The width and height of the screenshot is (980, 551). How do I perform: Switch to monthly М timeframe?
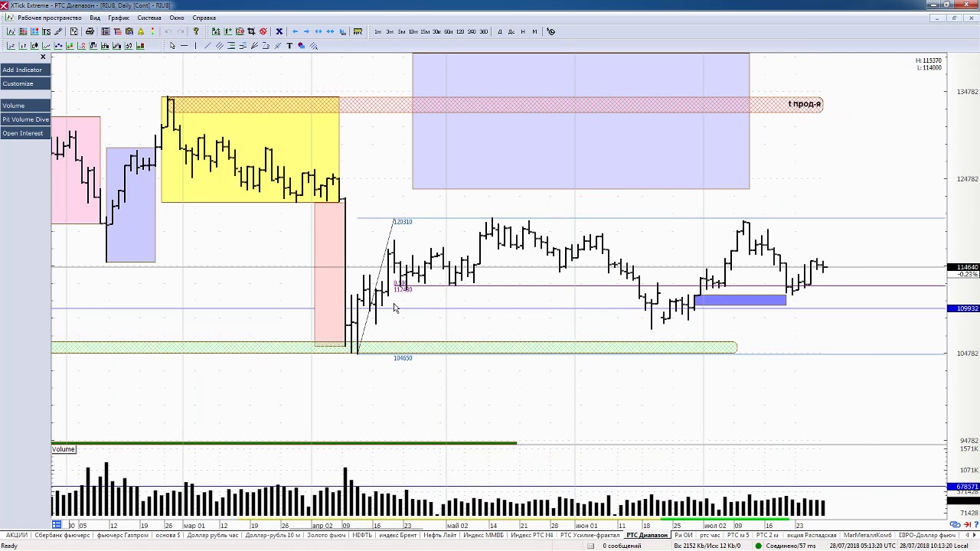point(534,31)
